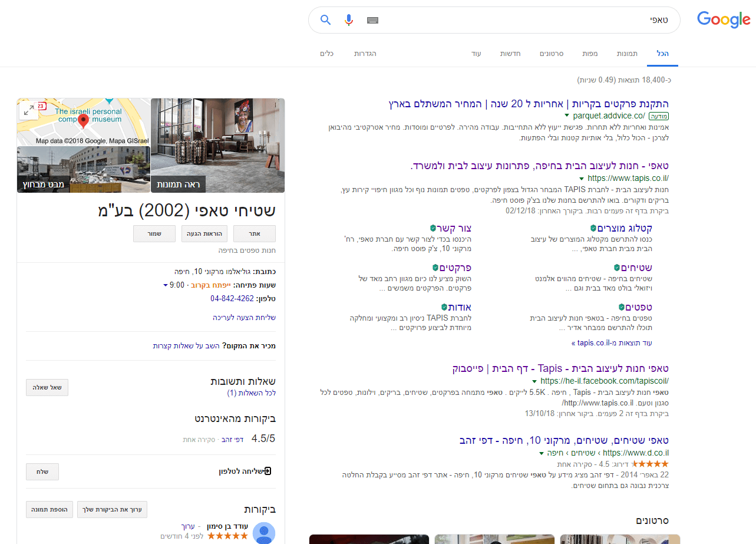Click השב על שאלות קצרות link
Screen dimensions: 756x544
click(187, 345)
